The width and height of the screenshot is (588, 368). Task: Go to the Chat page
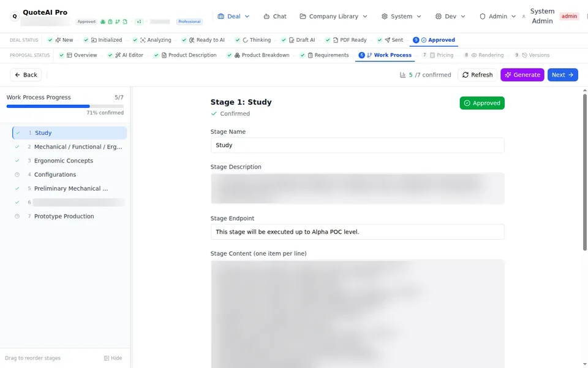[275, 17]
